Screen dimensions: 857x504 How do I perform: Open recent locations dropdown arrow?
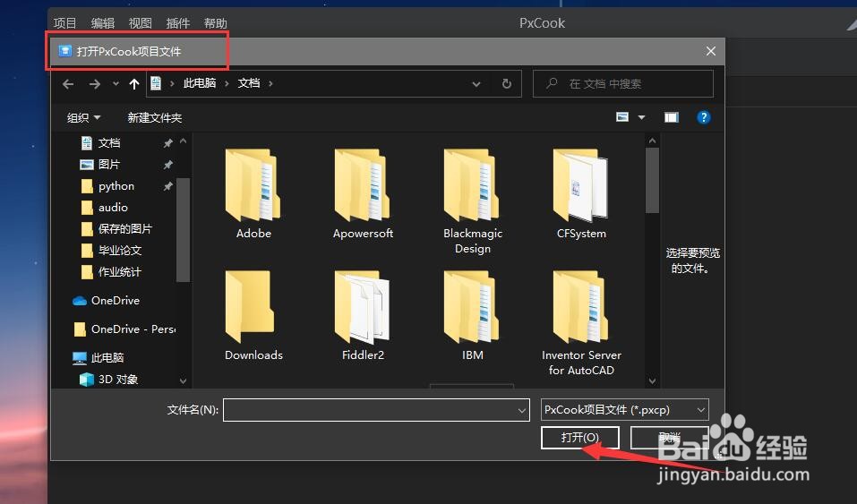coord(116,83)
